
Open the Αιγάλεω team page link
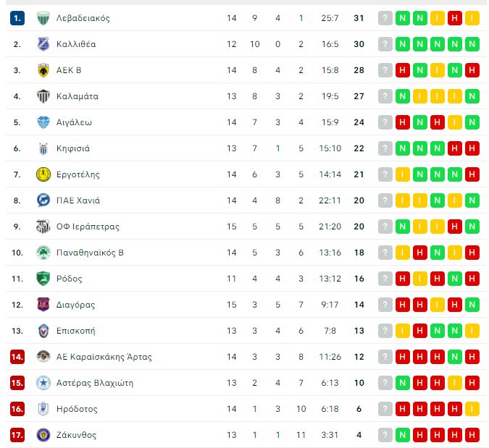[74, 122]
